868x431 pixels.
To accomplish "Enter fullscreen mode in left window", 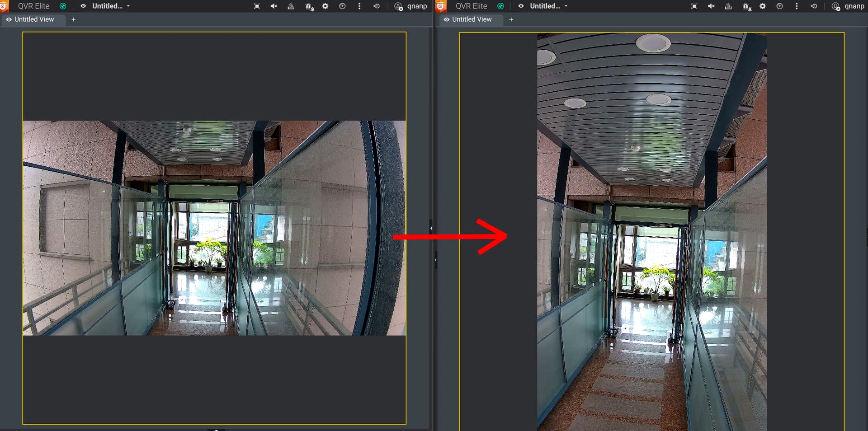I will tap(257, 6).
